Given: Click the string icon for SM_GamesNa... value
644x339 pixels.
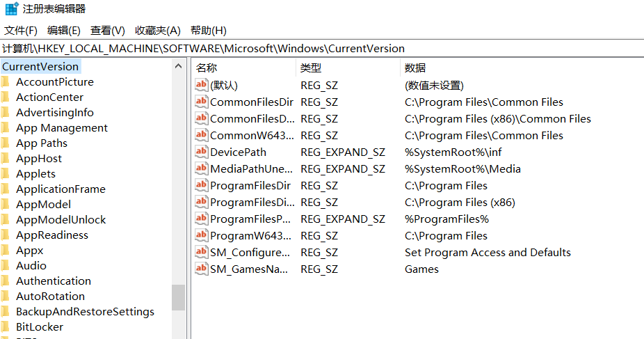Looking at the screenshot, I should tap(201, 269).
